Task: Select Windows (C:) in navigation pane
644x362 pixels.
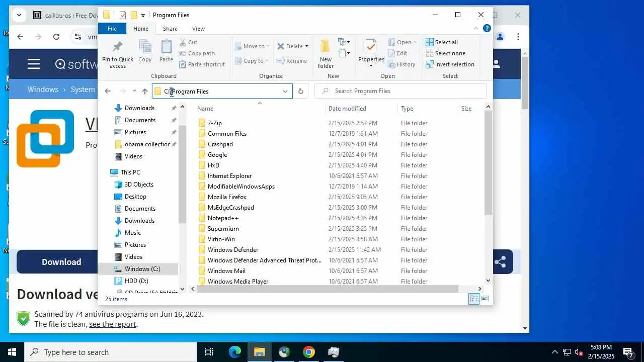Action: 142,269
